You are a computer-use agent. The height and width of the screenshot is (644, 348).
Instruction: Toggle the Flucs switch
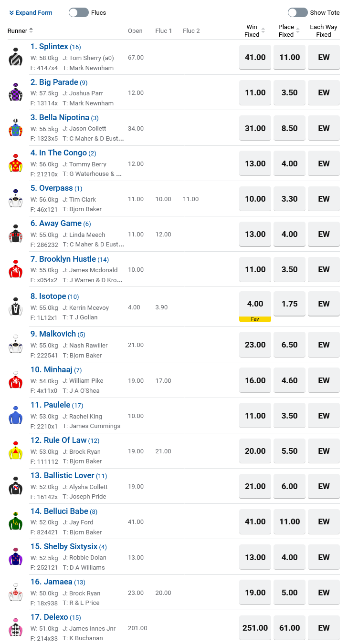79,12
